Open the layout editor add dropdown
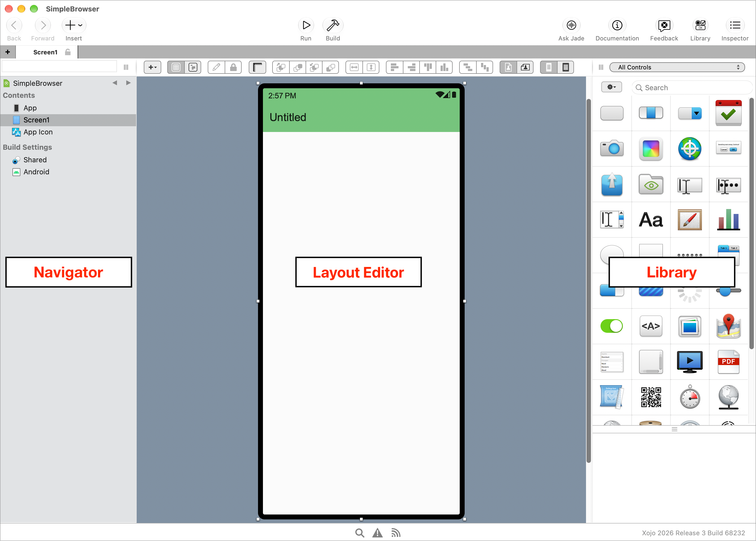The width and height of the screenshot is (756, 541). (x=152, y=67)
